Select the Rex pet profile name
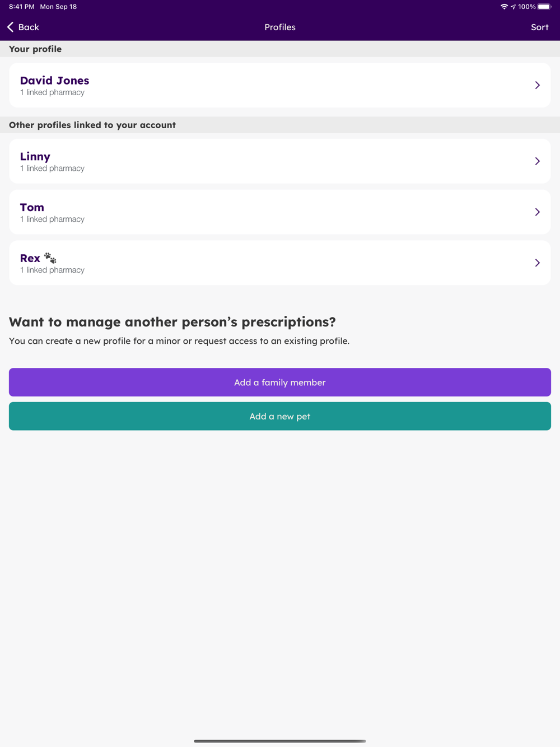The height and width of the screenshot is (747, 560). (30, 258)
